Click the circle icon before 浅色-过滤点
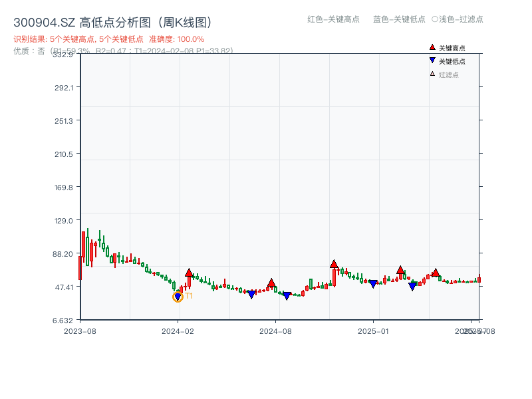Viewport: 532px width, 399px height. (x=436, y=20)
